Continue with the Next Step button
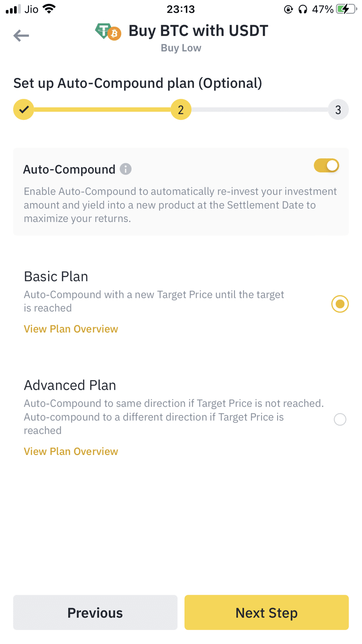The width and height of the screenshot is (362, 644). [x=266, y=612]
